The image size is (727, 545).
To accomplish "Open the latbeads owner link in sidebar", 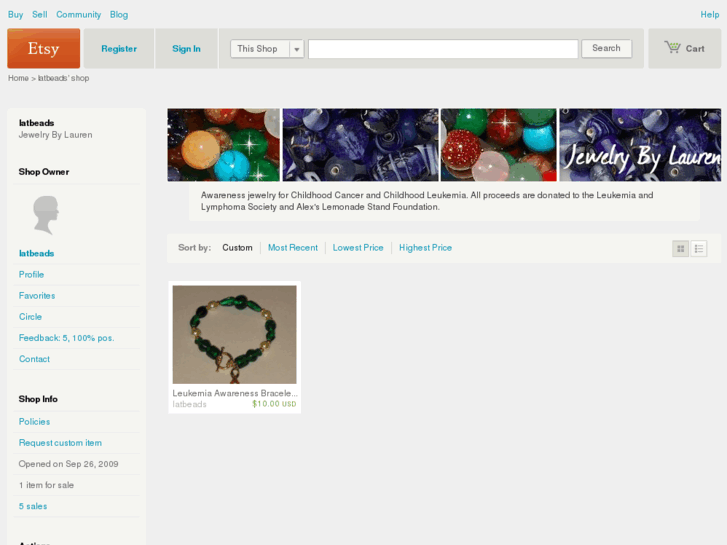I will tap(36, 253).
